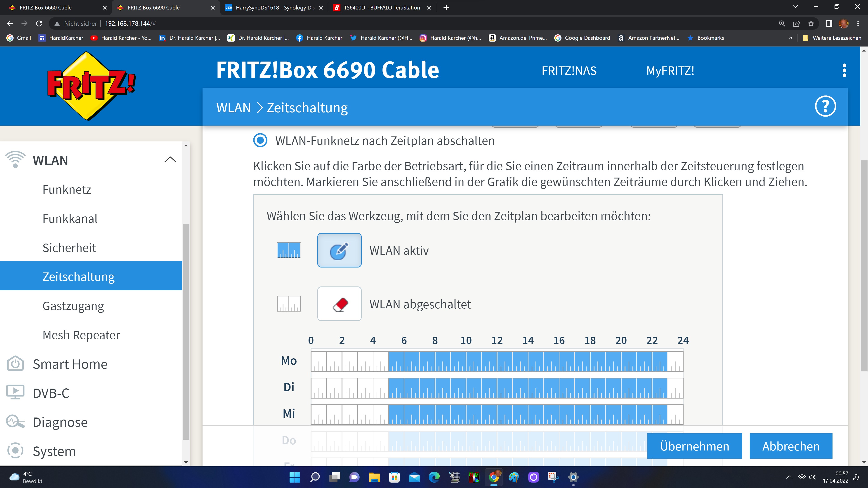Open the help question mark icon
This screenshot has width=868, height=488.
pyautogui.click(x=825, y=106)
